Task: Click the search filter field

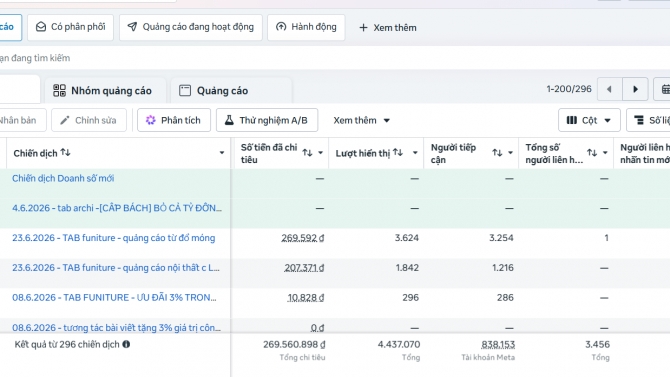Action: (335, 58)
